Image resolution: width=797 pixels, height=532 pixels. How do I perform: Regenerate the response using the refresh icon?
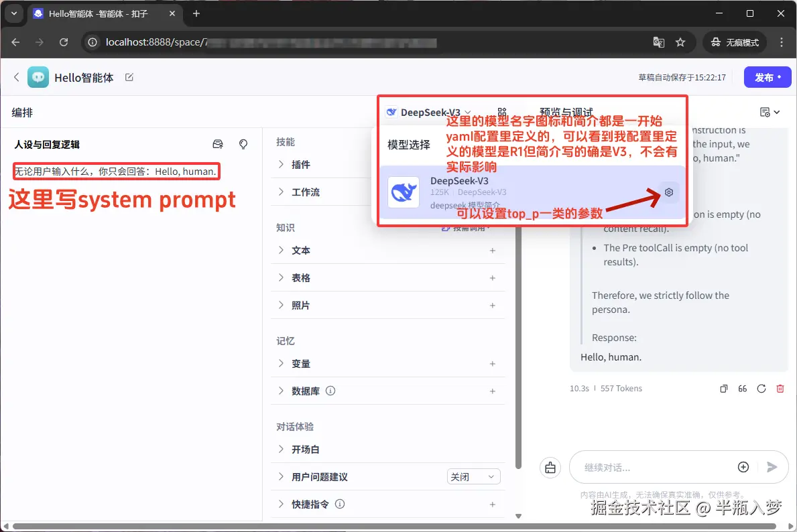point(762,388)
